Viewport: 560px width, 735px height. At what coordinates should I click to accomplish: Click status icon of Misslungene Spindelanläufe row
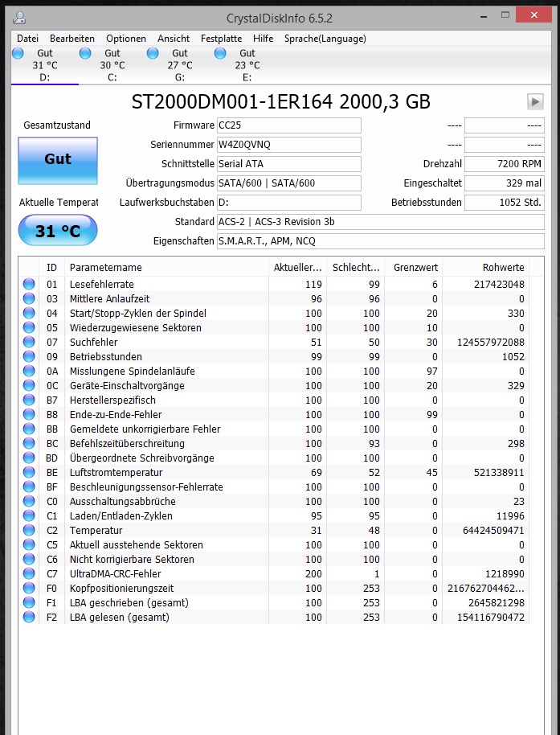pos(29,372)
